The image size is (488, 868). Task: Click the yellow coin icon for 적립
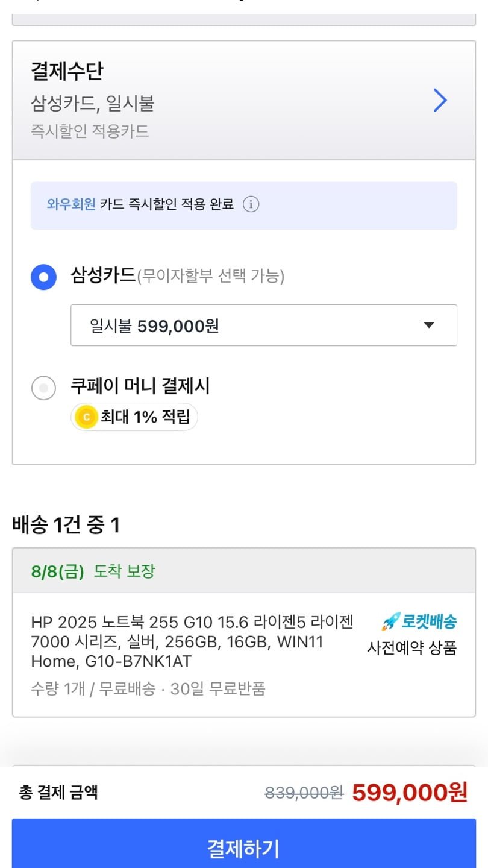coord(87,417)
